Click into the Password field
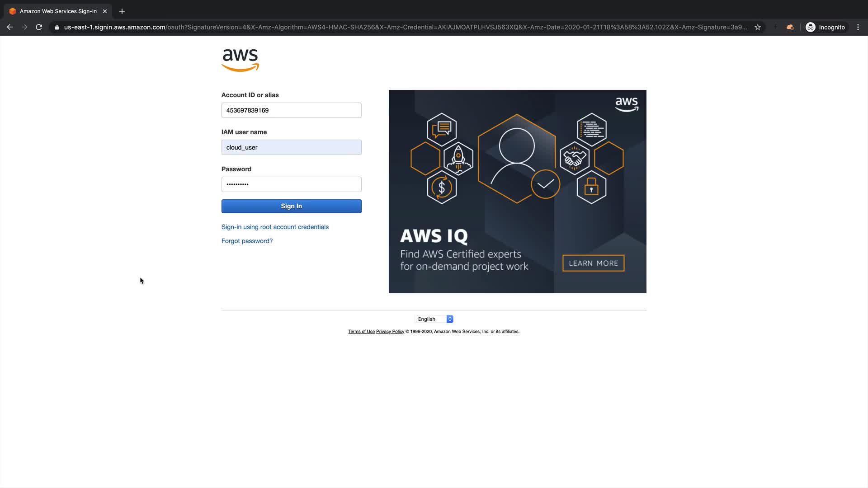This screenshot has height=488, width=868. 292,184
